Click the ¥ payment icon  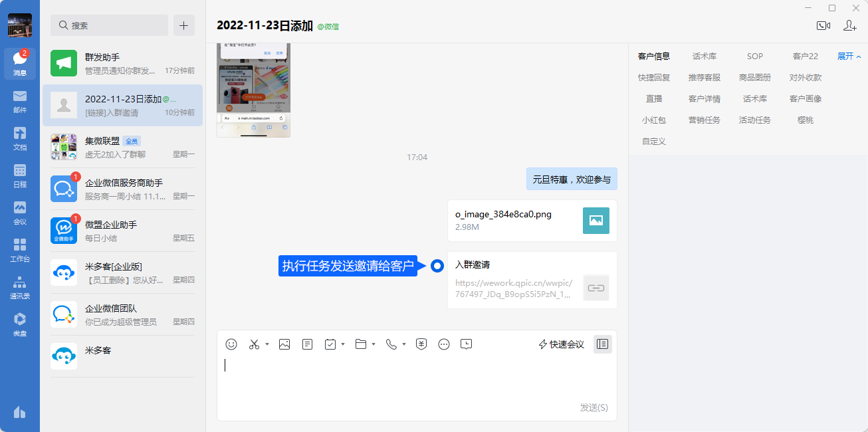421,344
